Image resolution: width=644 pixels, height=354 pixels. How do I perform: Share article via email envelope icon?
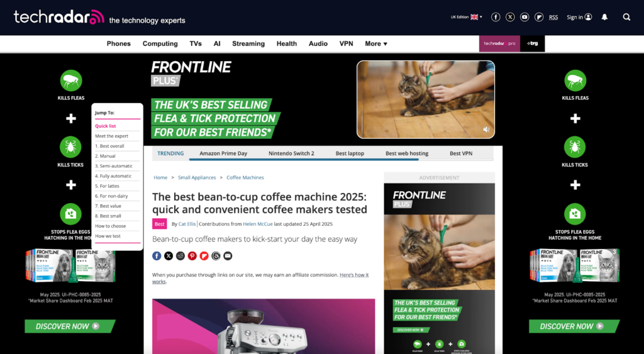point(228,256)
